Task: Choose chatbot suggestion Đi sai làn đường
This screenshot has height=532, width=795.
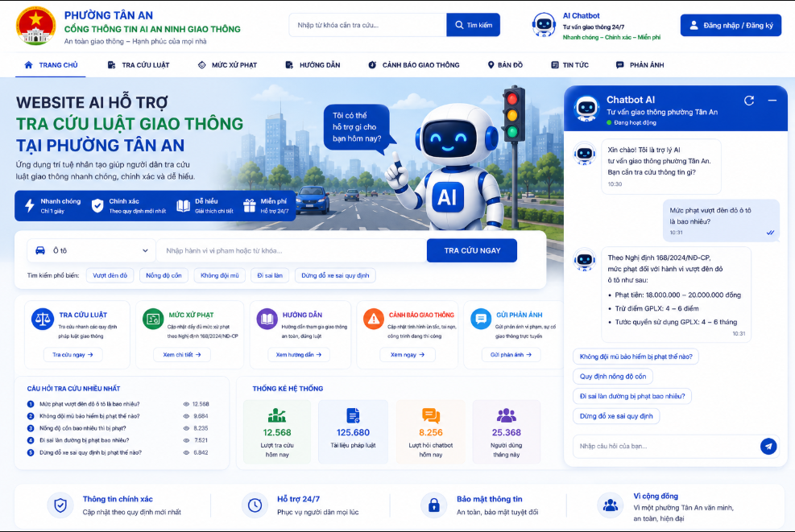Action: (632, 396)
